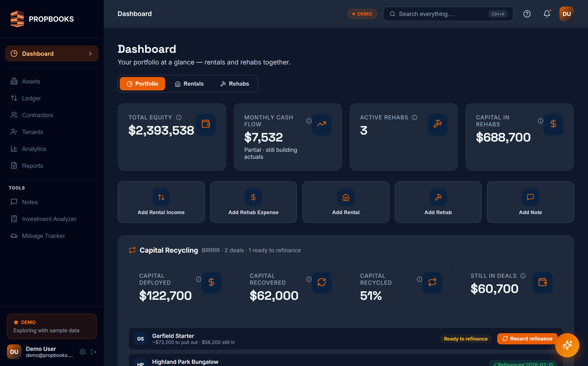588x366 pixels.
Task: Open the settings gear by Demo User
Action: pos(83,352)
